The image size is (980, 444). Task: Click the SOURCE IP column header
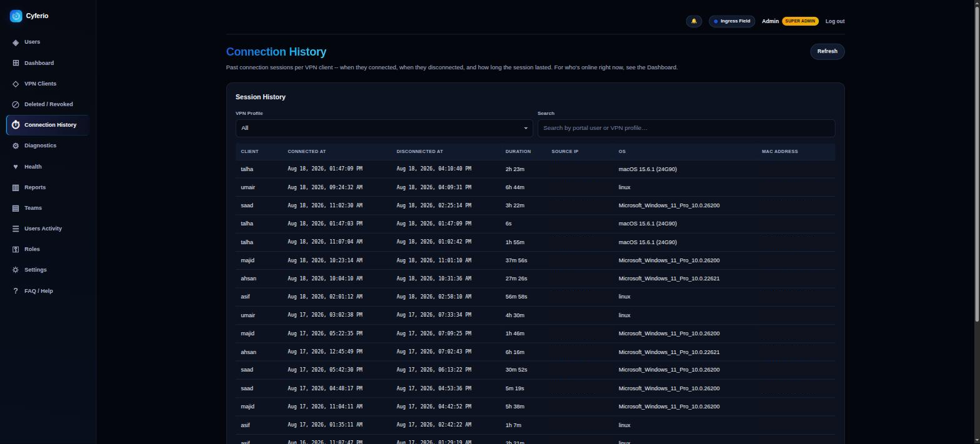click(x=564, y=152)
